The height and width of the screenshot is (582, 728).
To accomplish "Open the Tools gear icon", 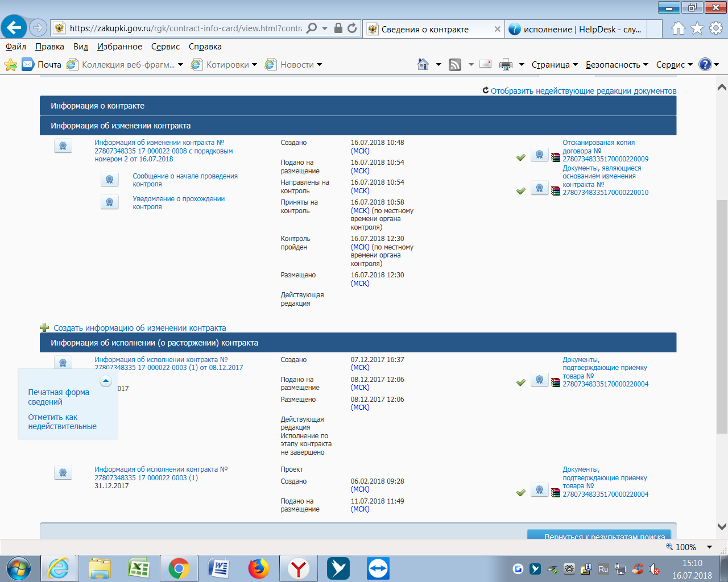I will pyautogui.click(x=716, y=28).
